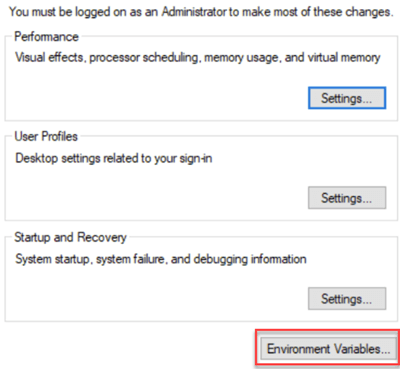Select the System startup description line

pyautogui.click(x=161, y=259)
